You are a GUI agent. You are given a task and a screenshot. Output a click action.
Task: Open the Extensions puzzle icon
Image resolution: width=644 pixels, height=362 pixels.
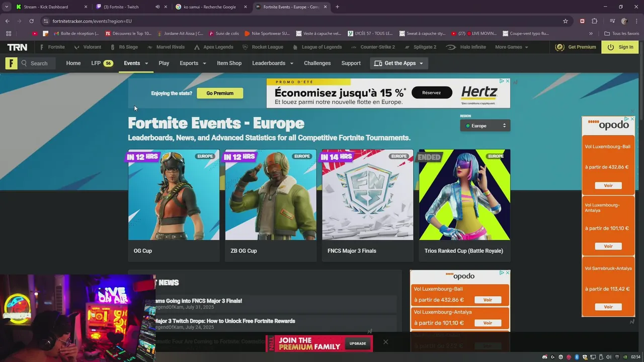595,21
